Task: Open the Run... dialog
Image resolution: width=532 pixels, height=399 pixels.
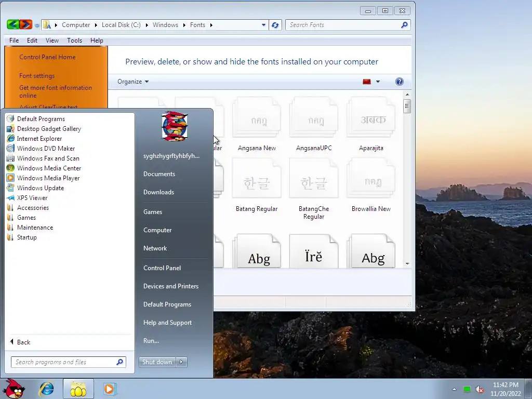Action: 151,341
